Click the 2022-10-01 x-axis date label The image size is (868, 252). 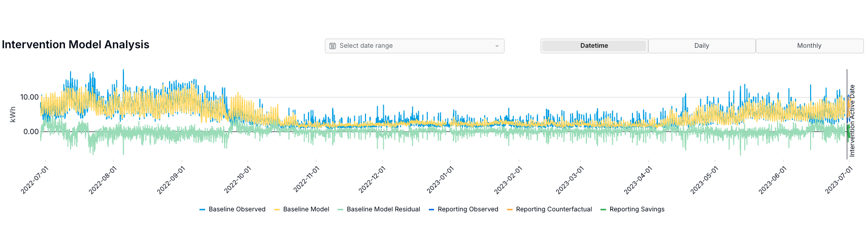[238, 180]
